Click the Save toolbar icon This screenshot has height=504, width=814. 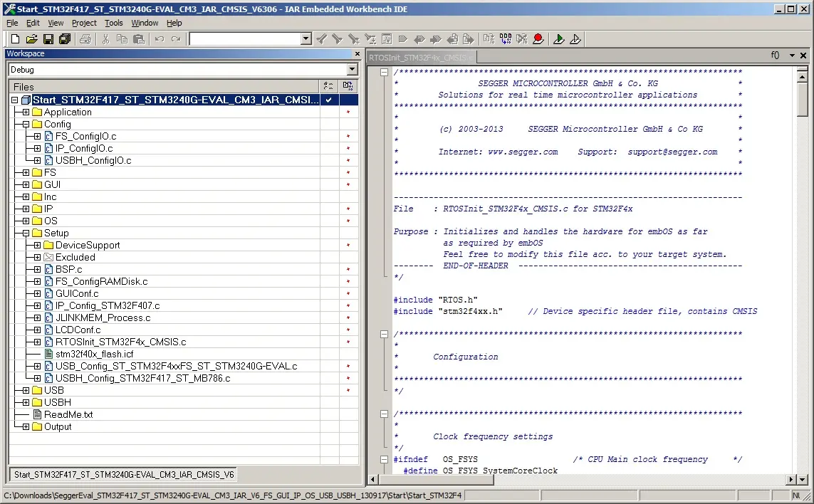(48, 39)
